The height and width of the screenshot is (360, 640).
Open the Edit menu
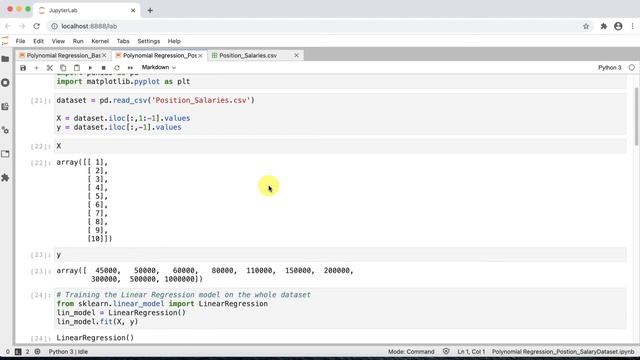[38, 41]
